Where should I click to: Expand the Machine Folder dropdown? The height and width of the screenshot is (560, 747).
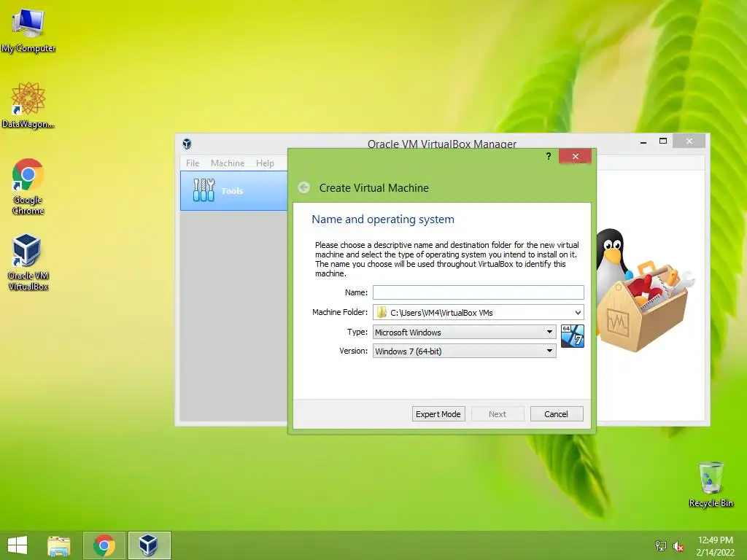coord(578,312)
